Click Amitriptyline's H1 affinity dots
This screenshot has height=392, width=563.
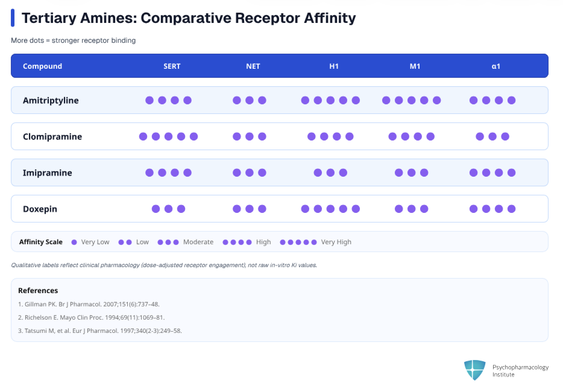tap(330, 100)
